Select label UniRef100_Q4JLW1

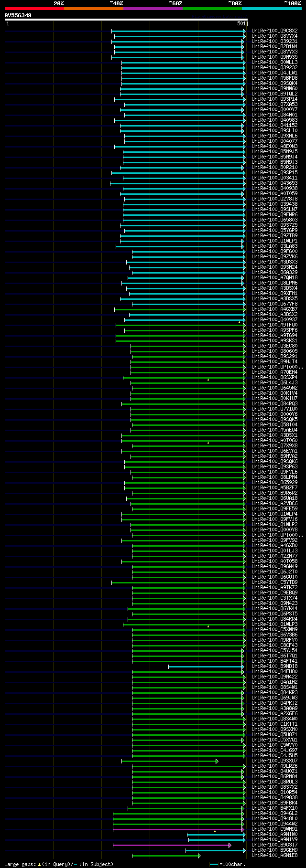(x=274, y=73)
